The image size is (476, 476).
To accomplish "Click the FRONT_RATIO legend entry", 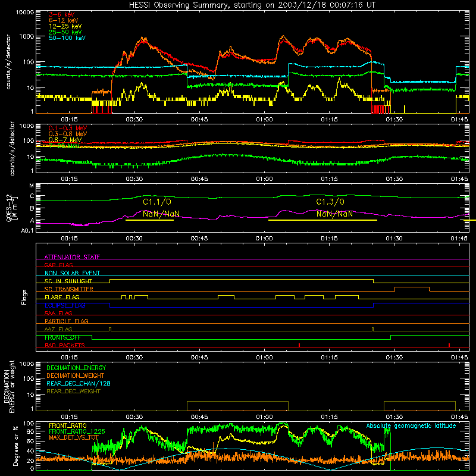I will point(67,425).
